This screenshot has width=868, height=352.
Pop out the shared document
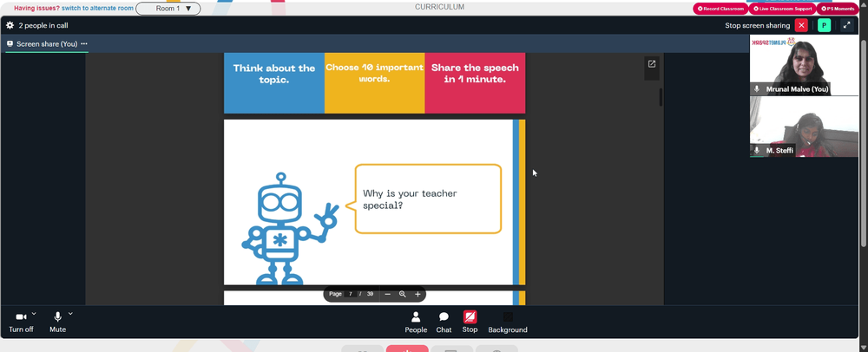(x=652, y=64)
